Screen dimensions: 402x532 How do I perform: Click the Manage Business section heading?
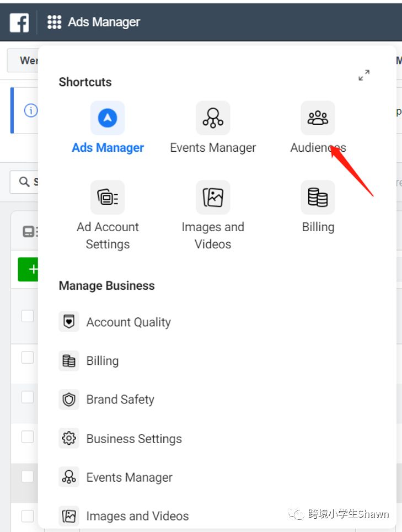[x=107, y=286]
